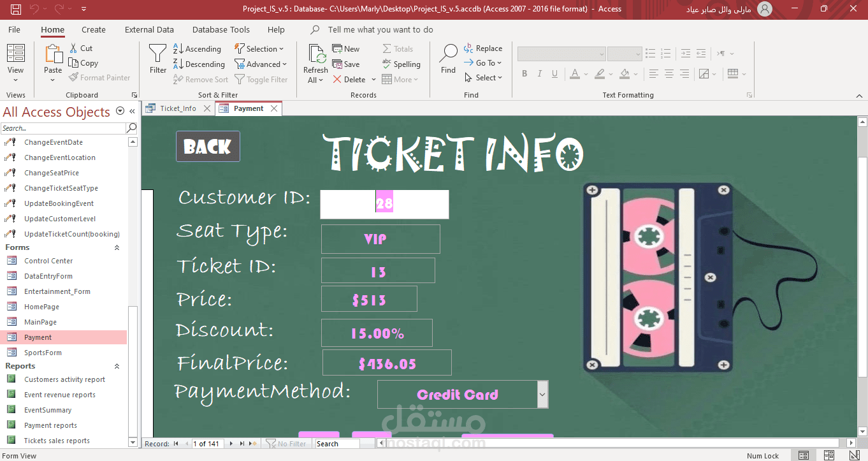Screen dimensions: 868x461
Task: Click the Undo arrow in the title bar
Action: (x=34, y=9)
